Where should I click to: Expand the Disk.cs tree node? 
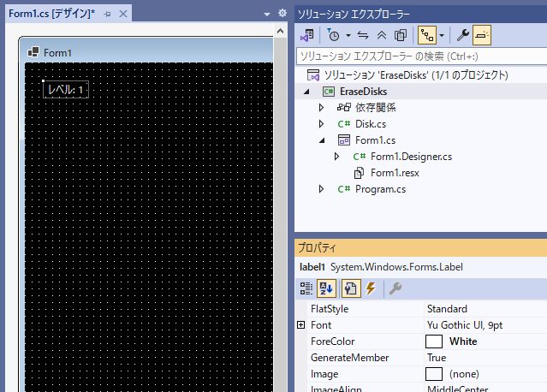click(321, 124)
